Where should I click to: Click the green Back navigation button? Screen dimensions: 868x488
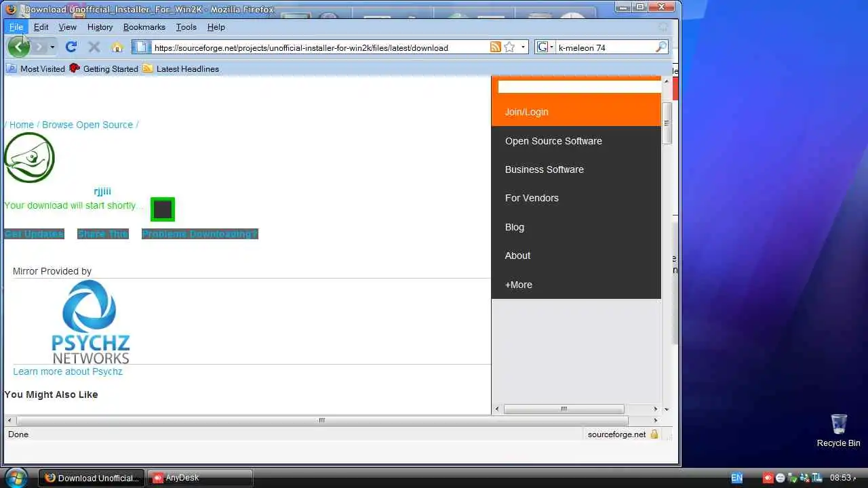pyautogui.click(x=18, y=47)
